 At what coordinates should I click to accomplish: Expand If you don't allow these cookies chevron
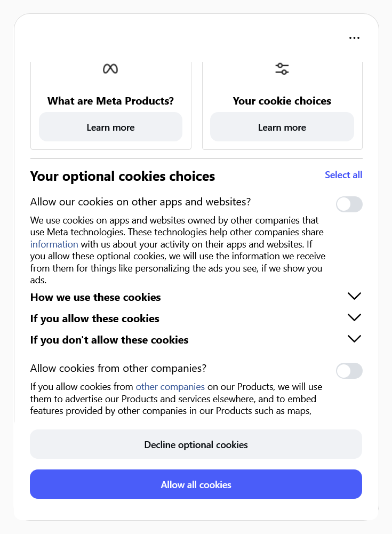354,339
